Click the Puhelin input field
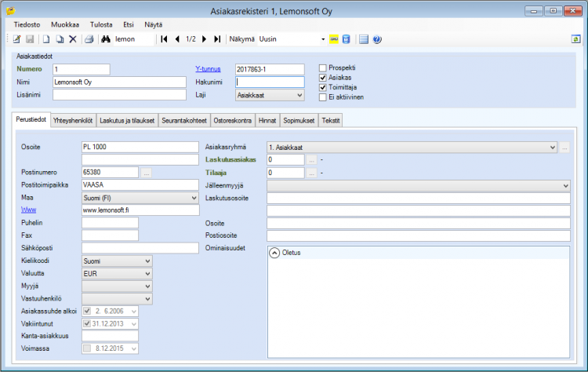This screenshot has width=588, height=372. [110, 223]
